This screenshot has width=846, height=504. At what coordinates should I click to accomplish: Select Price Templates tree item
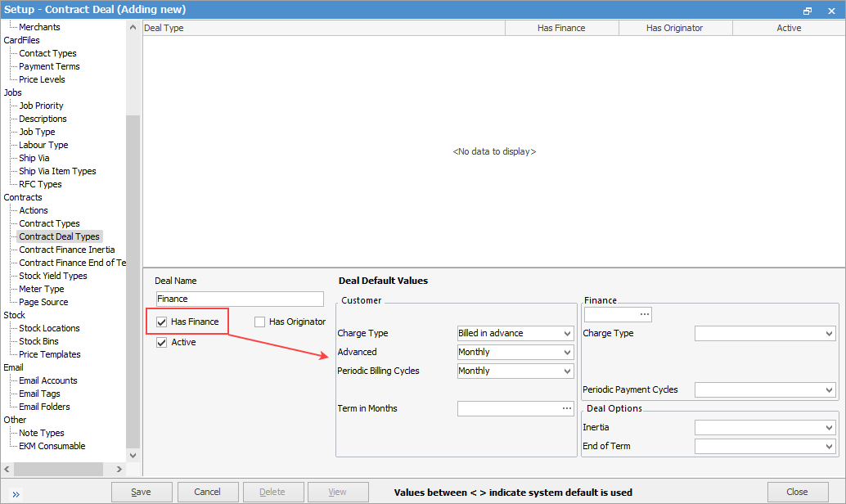[50, 354]
